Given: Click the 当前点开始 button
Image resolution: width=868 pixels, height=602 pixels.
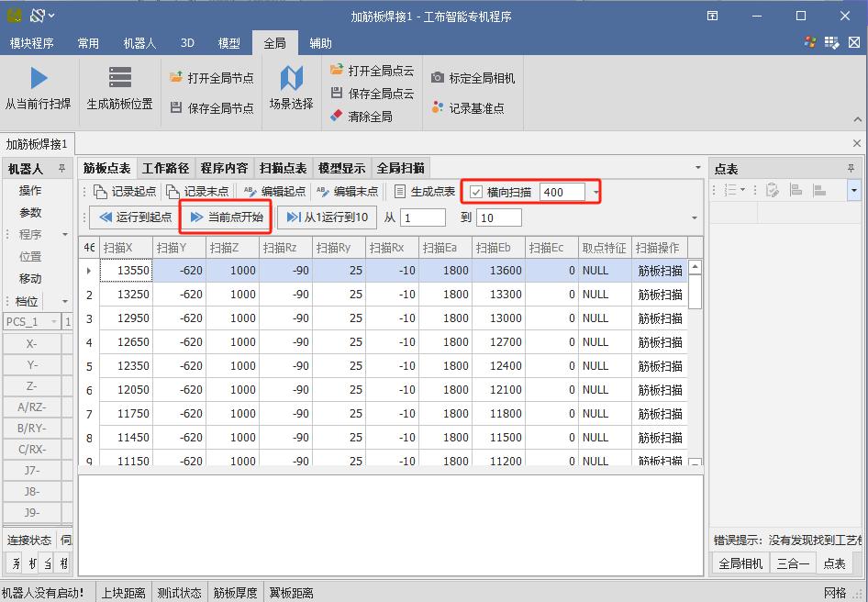Looking at the screenshot, I should [x=226, y=217].
